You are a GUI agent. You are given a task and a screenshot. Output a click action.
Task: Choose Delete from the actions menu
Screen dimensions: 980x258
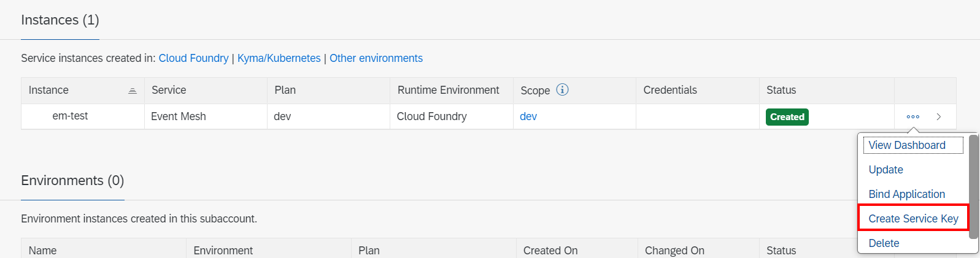click(x=884, y=243)
